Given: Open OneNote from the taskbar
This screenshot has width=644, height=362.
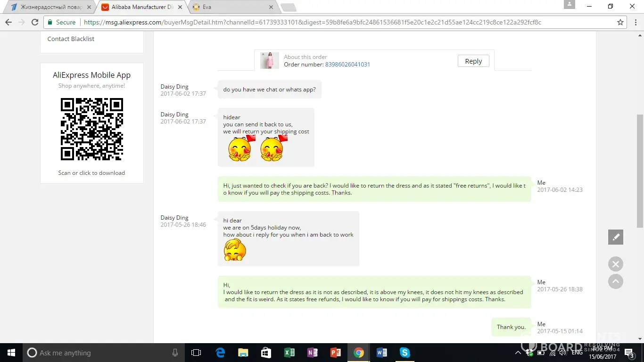Looking at the screenshot, I should [313, 353].
